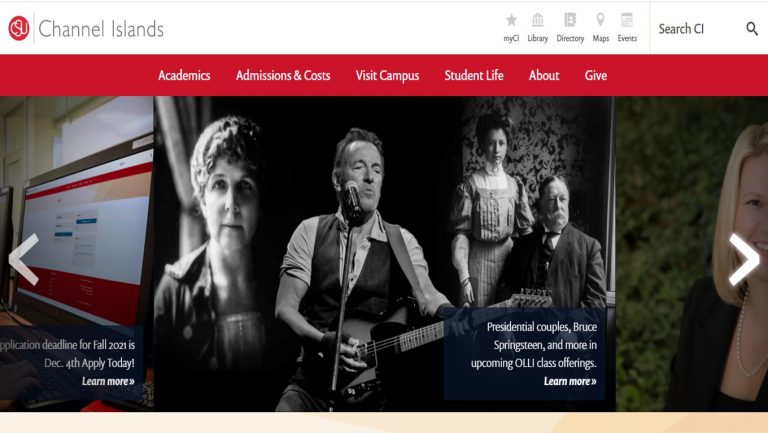
Task: Open the Academics menu
Action: 184,75
